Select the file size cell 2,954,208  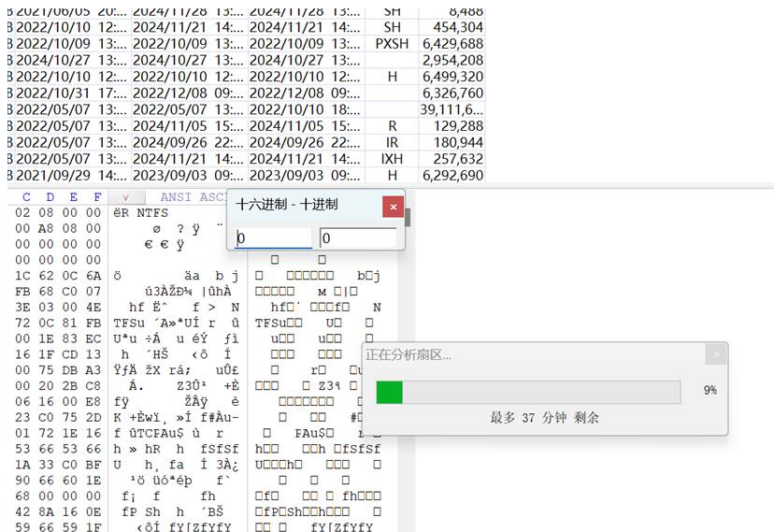[452, 60]
